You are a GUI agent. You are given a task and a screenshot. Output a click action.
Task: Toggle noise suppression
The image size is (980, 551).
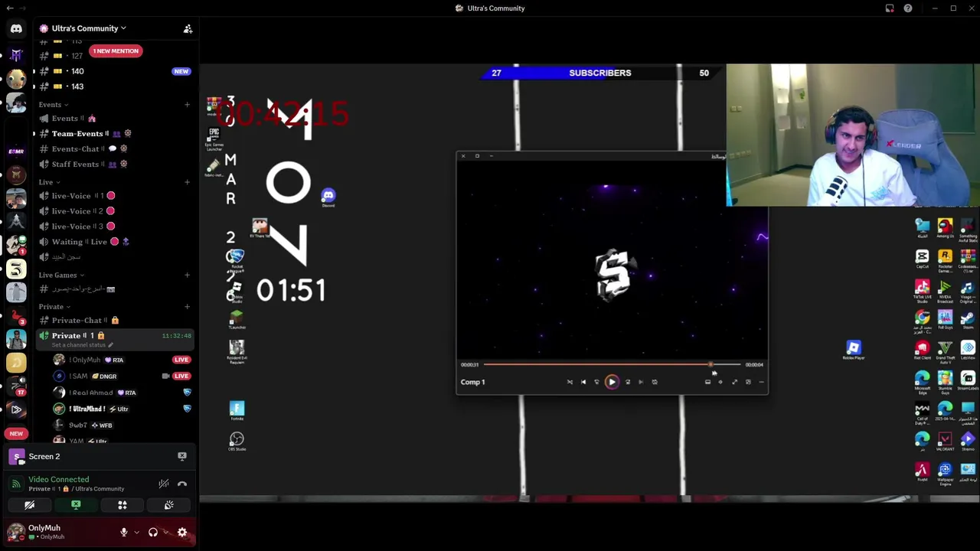pyautogui.click(x=163, y=484)
